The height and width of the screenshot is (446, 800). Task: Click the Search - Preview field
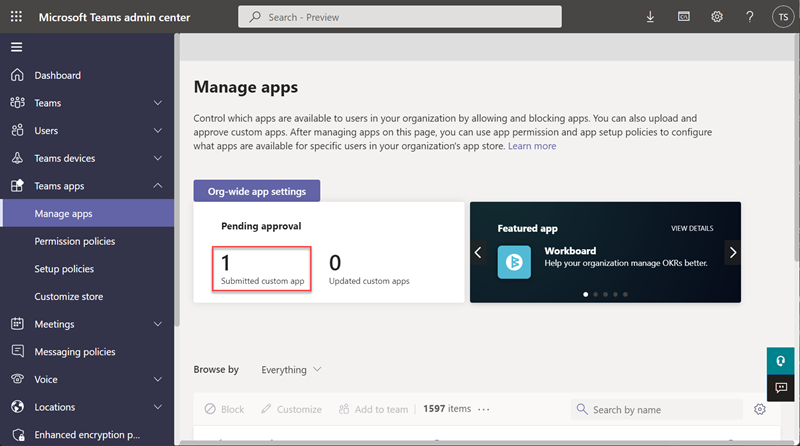click(399, 17)
